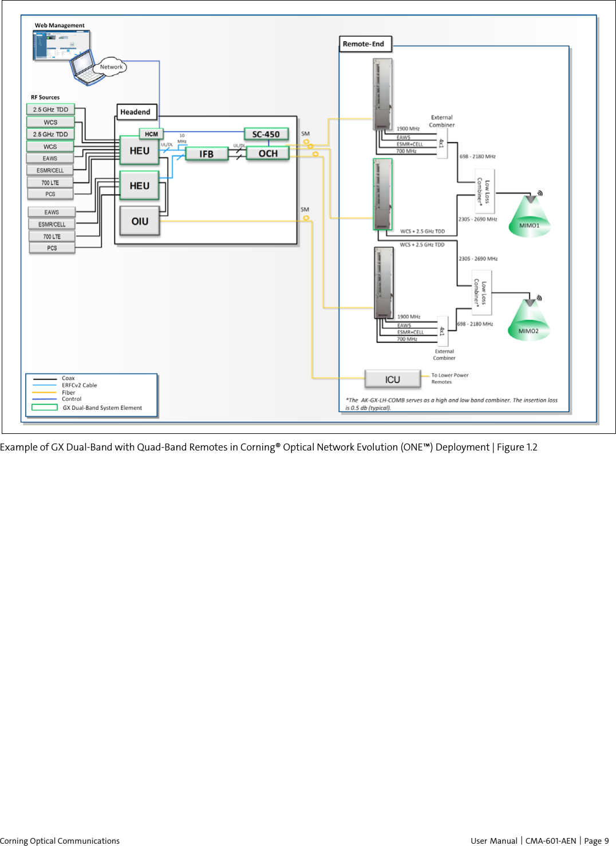Select the ICU block
This screenshot has width=616, height=846.
coord(393,379)
